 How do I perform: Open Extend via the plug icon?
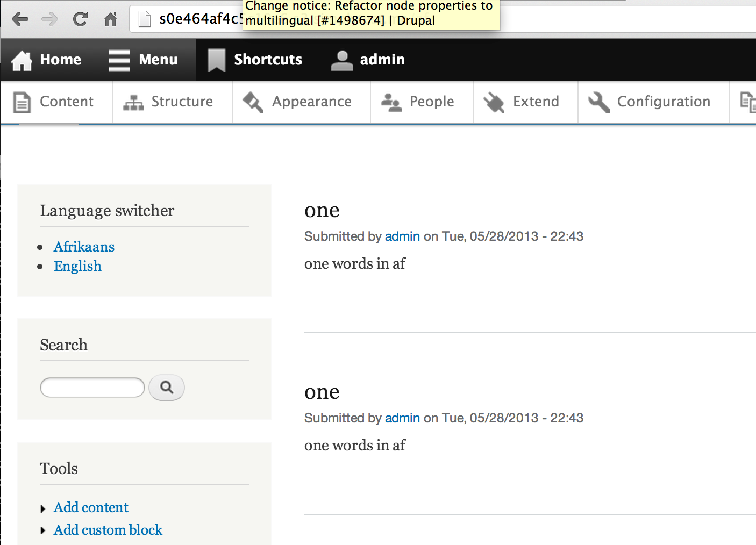[x=494, y=102]
